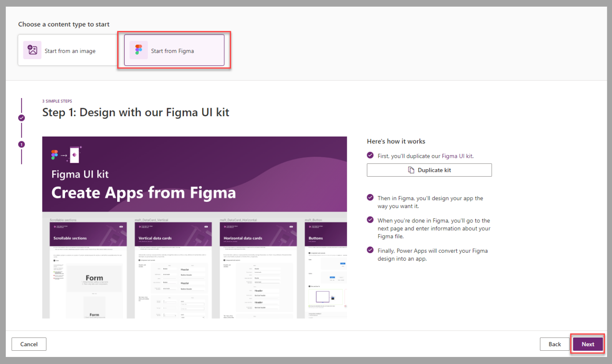
Task: Click the checkmark beside "Finally, Power Apps will convert"
Action: 370,250
